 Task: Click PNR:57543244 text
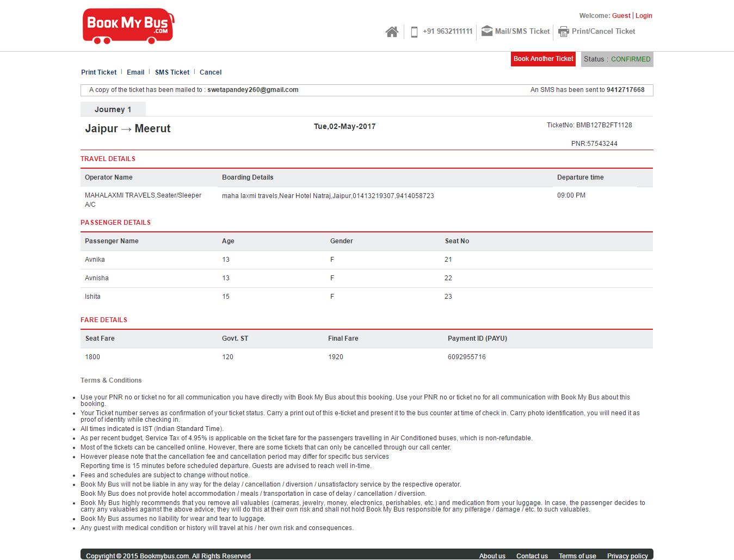[x=594, y=144]
